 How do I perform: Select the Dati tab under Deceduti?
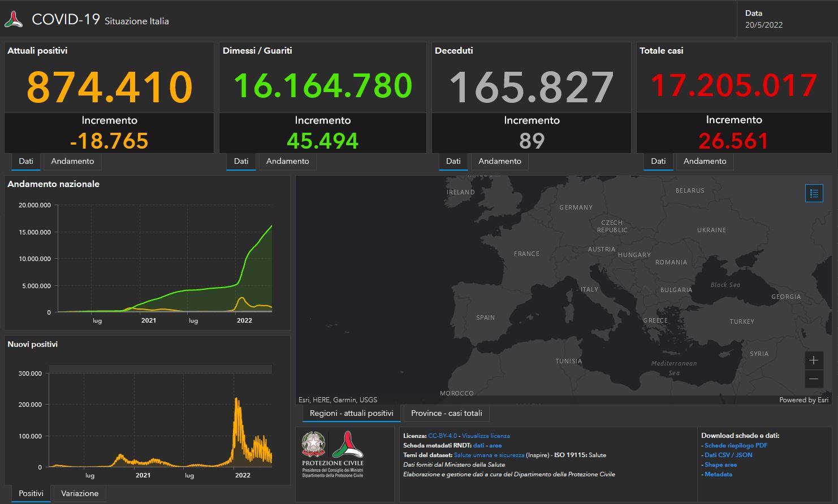(x=453, y=162)
